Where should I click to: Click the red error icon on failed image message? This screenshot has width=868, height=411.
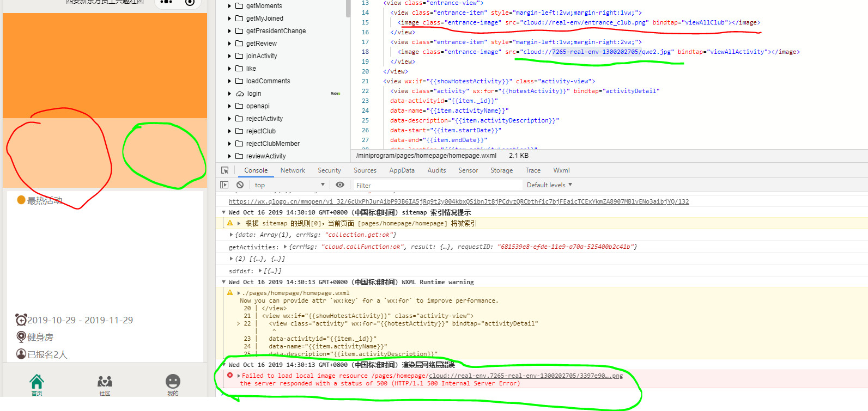tap(230, 375)
